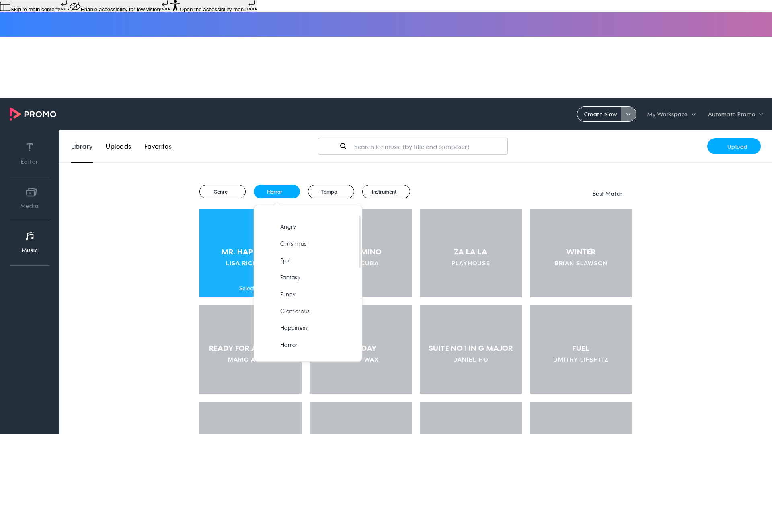Open the Tempo filter dropdown
Image resolution: width=772 pixels, height=532 pixels.
(331, 192)
